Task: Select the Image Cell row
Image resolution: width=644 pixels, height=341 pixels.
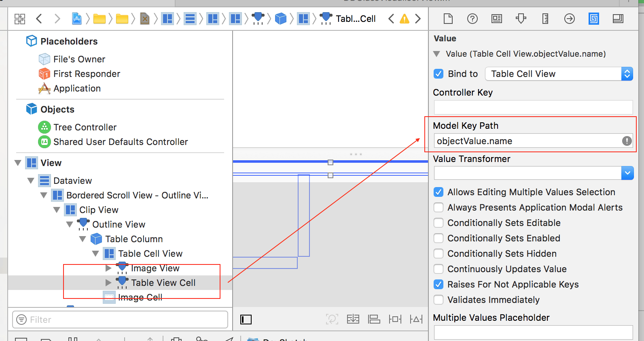Action: coord(120,297)
